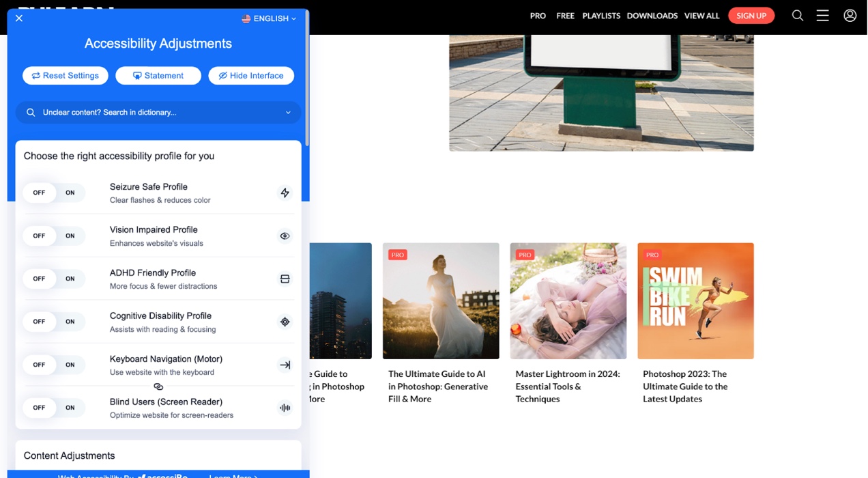This screenshot has height=478, width=868.
Task: Click the magnifier icon in dictionary search
Action: click(x=31, y=113)
